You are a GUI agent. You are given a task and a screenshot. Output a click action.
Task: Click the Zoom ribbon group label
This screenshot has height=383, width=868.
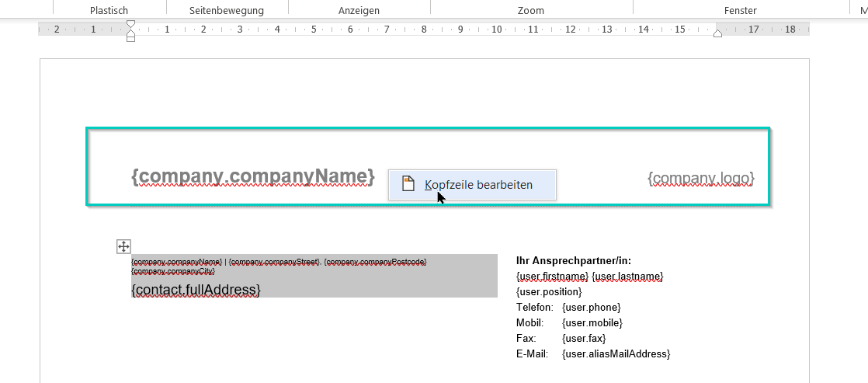pyautogui.click(x=531, y=11)
